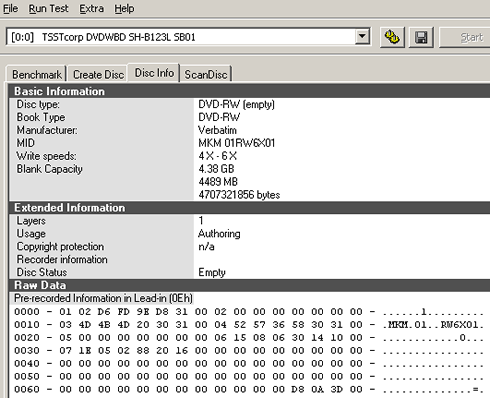Viewport: 490px width, 398px height.
Task: Click 'Pre-recorded Information in Lead-in (0Eh)' heading
Action: (x=103, y=298)
